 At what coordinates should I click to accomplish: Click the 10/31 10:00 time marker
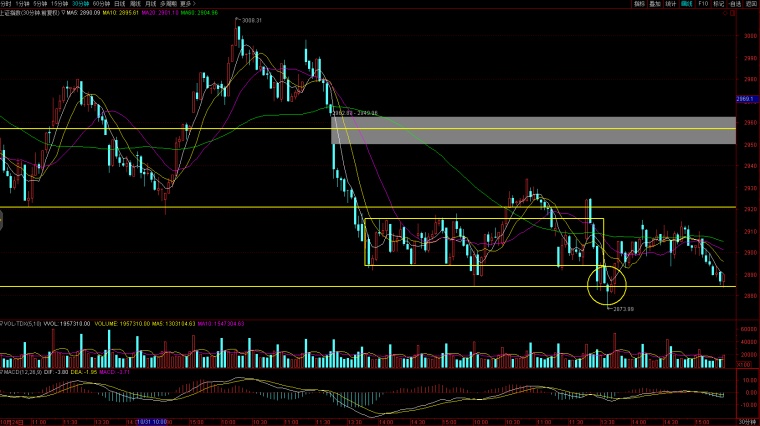[x=152, y=422]
